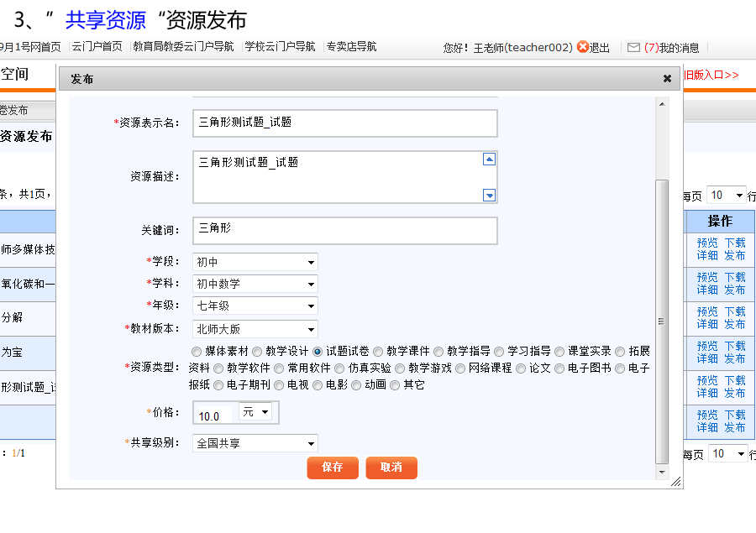The height and width of the screenshot is (533, 756).
Task: Open the 我的消息 envelope icon
Action: click(x=633, y=48)
